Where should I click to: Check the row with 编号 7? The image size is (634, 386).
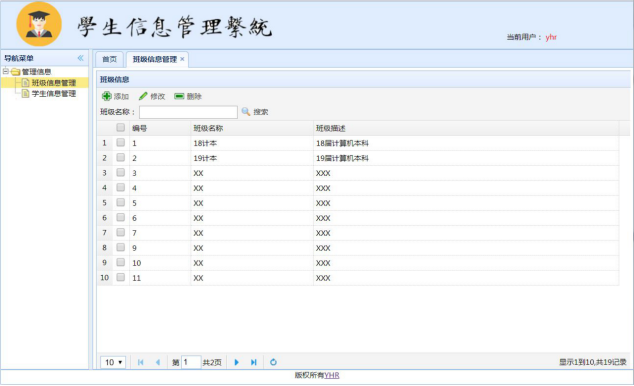(x=120, y=232)
